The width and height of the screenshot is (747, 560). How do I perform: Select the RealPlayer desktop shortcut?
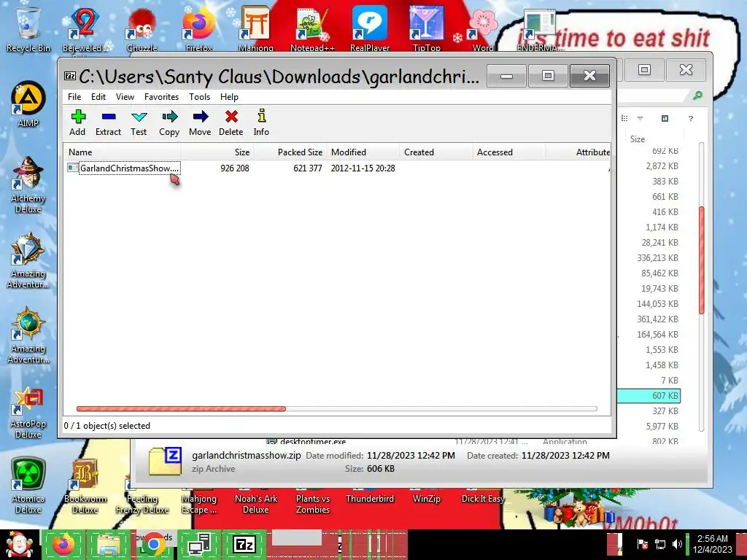(370, 28)
